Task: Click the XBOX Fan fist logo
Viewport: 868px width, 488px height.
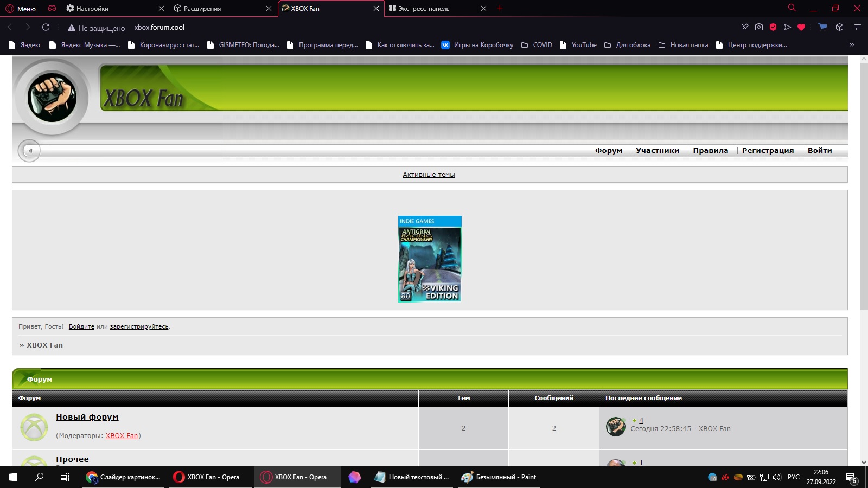Action: tap(52, 98)
